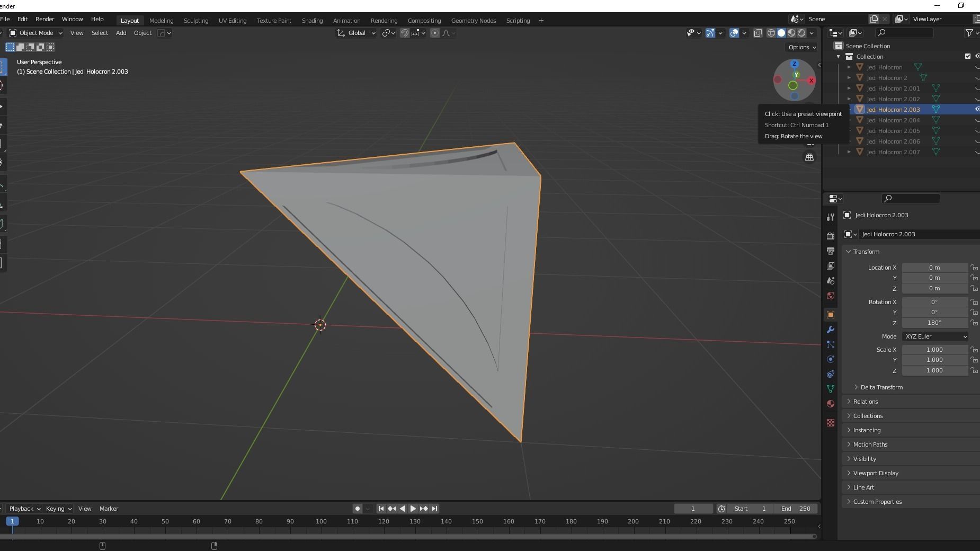Open the World properties tab icon
980x551 pixels.
[831, 296]
